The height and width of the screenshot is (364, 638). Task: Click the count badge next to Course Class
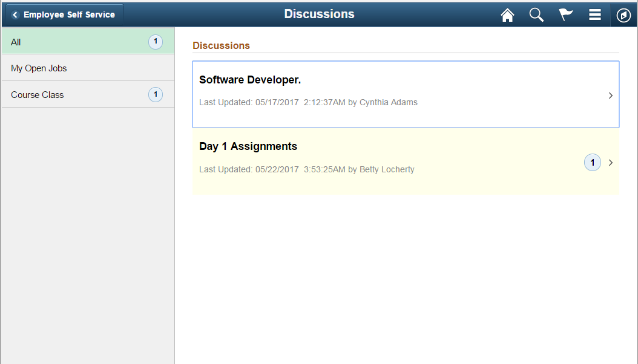coord(156,94)
